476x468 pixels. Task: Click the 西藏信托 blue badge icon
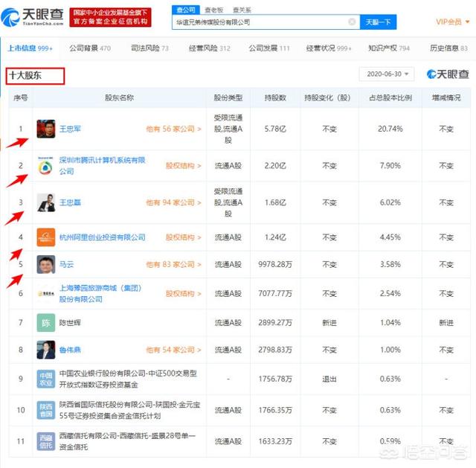click(46, 441)
